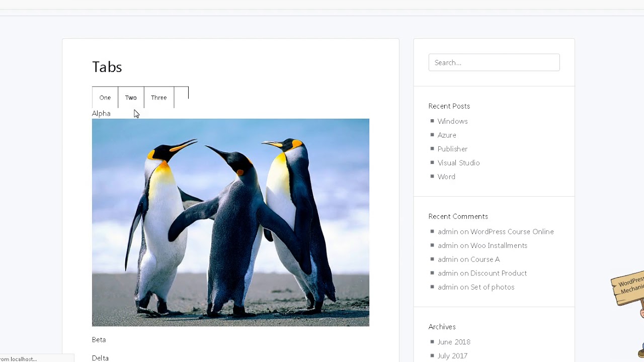Click the Archives heading
This screenshot has height=362, width=644.
coord(442,326)
